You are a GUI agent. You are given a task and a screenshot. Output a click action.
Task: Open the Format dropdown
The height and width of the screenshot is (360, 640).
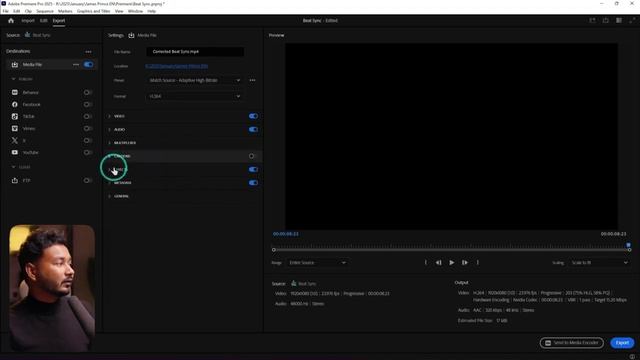coord(194,96)
